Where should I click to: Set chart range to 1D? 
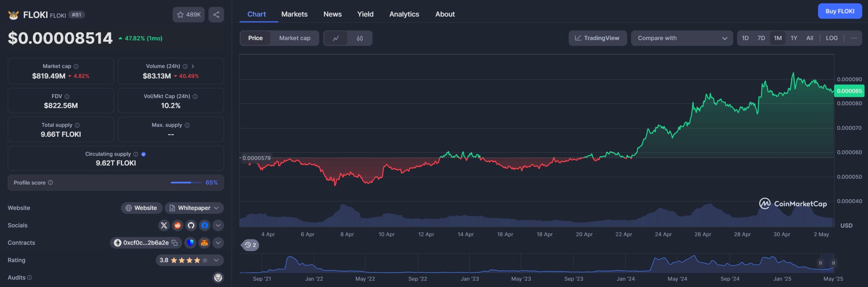(x=745, y=38)
